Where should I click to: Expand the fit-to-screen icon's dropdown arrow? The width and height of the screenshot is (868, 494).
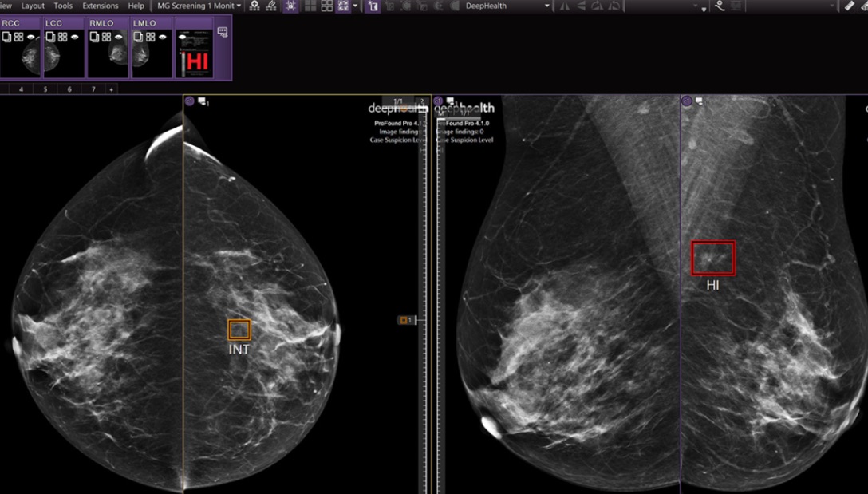[355, 6]
